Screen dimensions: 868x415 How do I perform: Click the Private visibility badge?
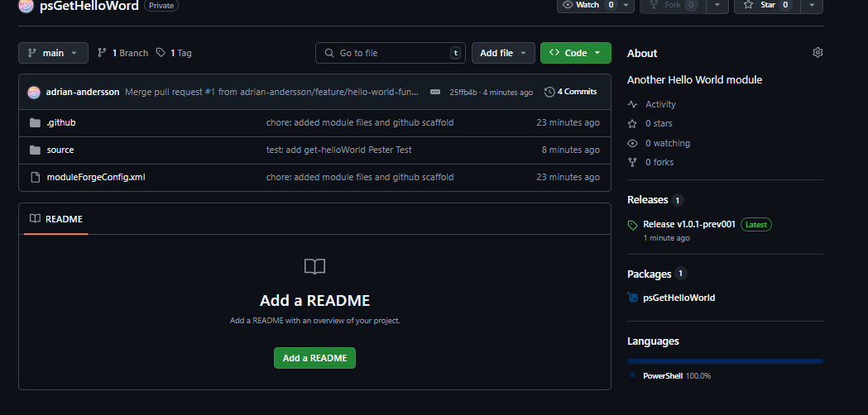(161, 6)
